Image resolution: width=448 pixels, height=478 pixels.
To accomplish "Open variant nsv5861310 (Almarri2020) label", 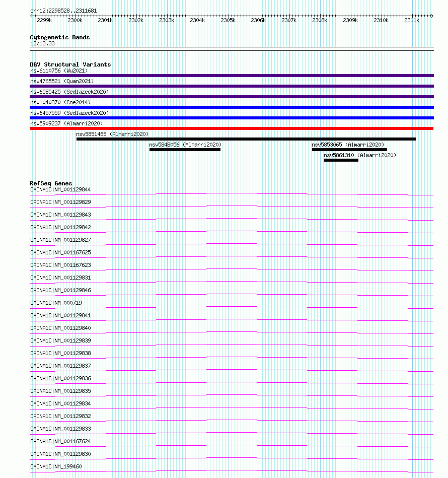I will [360, 156].
